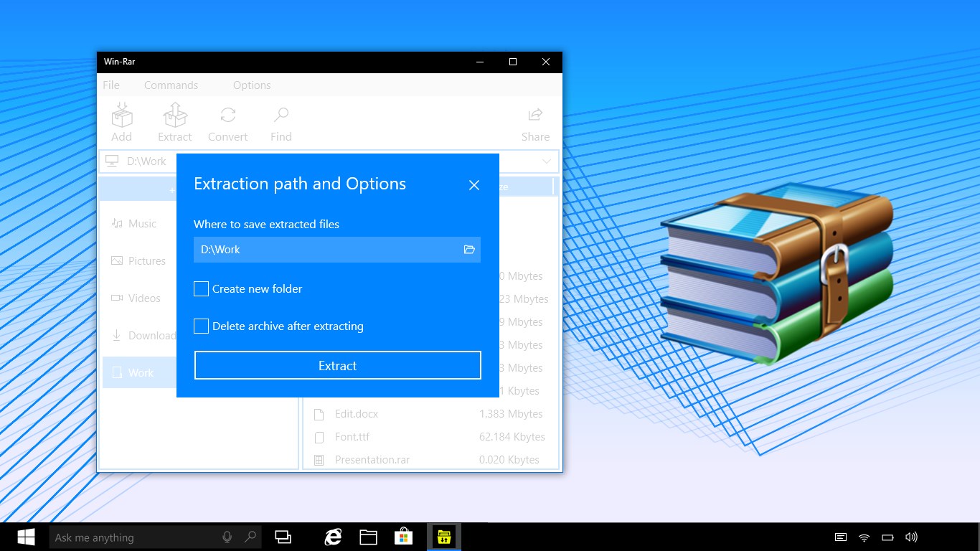Image resolution: width=980 pixels, height=551 pixels.
Task: Close the Extraction path and Options dialog
Action: [474, 185]
